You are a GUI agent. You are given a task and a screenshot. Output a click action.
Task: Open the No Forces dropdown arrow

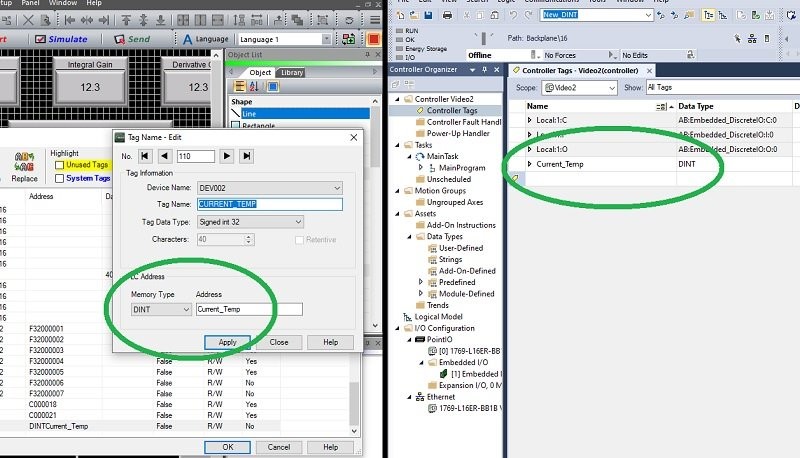click(612, 55)
